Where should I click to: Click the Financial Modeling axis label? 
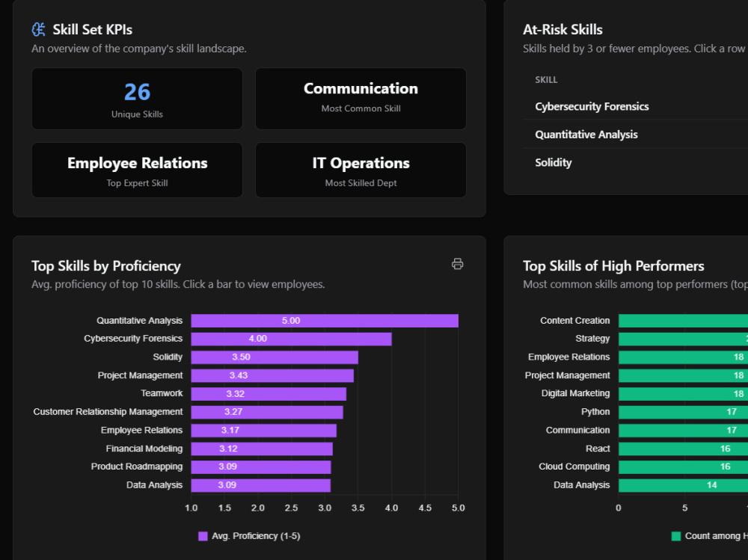click(144, 449)
